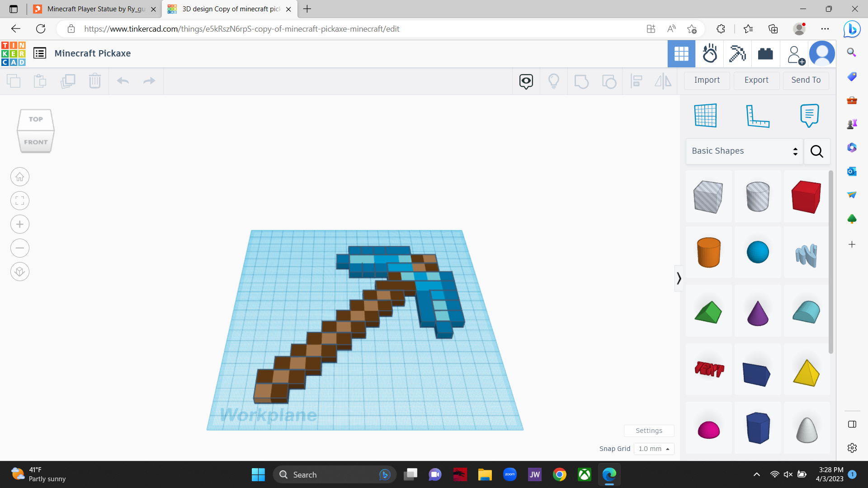Open the shape search in the shapes panel
Viewport: 868px width, 488px height.
[816, 151]
